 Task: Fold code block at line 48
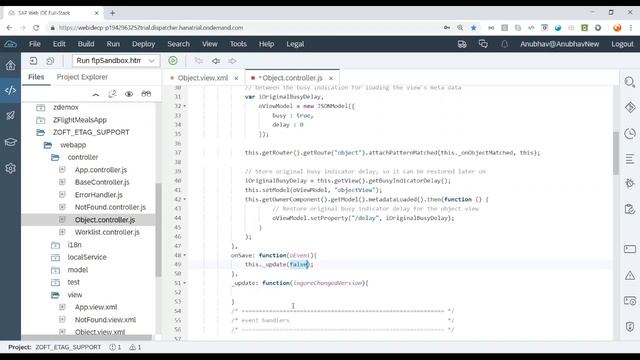tap(185, 256)
